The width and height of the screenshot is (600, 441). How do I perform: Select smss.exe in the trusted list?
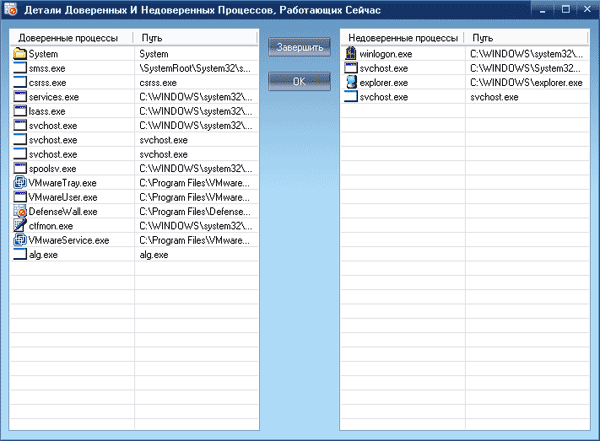click(47, 69)
